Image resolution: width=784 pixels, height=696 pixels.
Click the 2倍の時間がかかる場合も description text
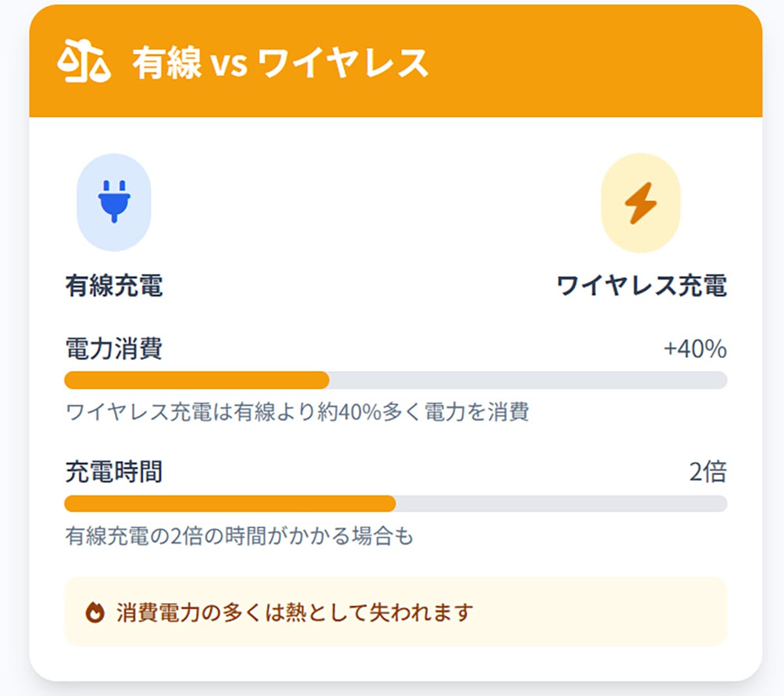point(239,536)
